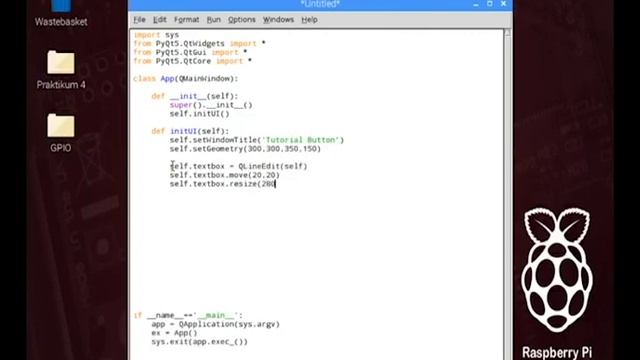Screen dimensions: 640x360
Task: Close the Untitled editor window
Action: click(504, 4)
